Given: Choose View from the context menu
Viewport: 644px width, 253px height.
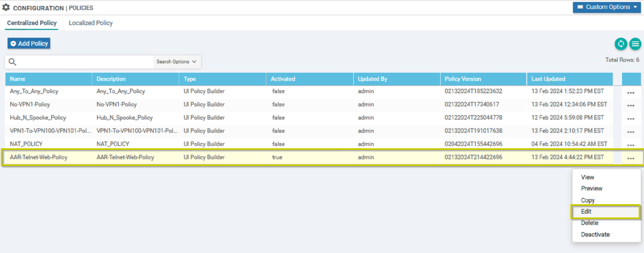Looking at the screenshot, I should point(587,177).
